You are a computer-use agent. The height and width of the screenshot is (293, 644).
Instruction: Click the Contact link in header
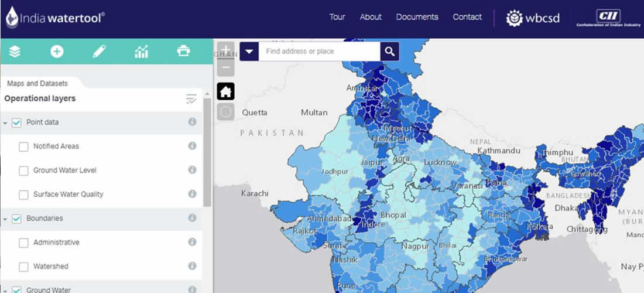467,17
